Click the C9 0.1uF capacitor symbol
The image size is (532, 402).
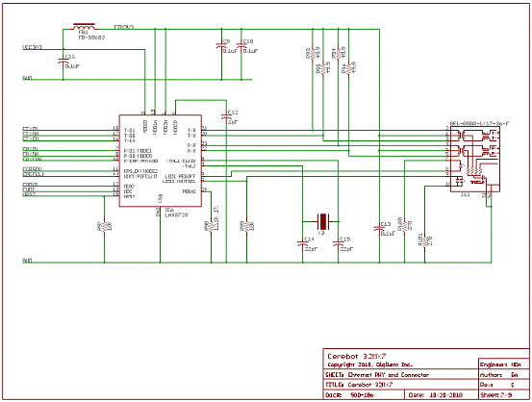point(221,46)
